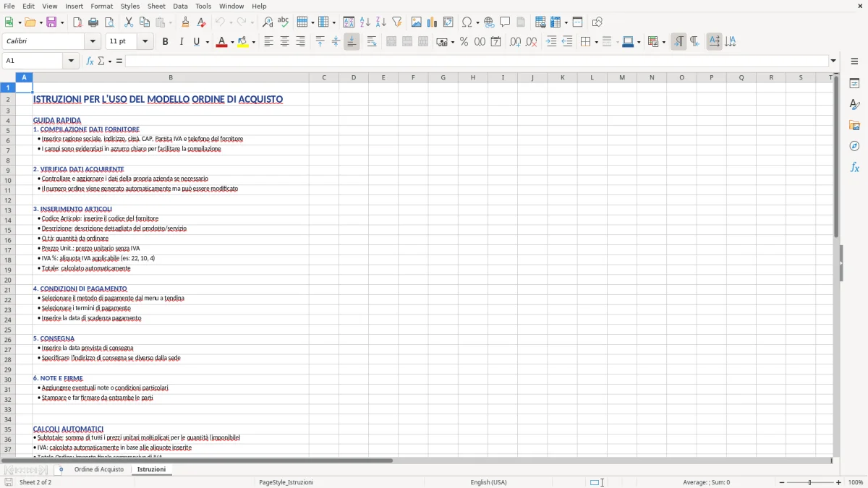Apply yellow background color swatch
Screen dimensions: 868x488
click(x=243, y=42)
